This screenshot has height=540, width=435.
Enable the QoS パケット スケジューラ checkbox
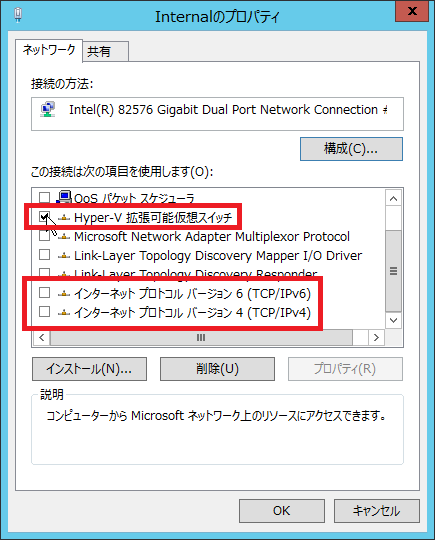pyautogui.click(x=44, y=198)
